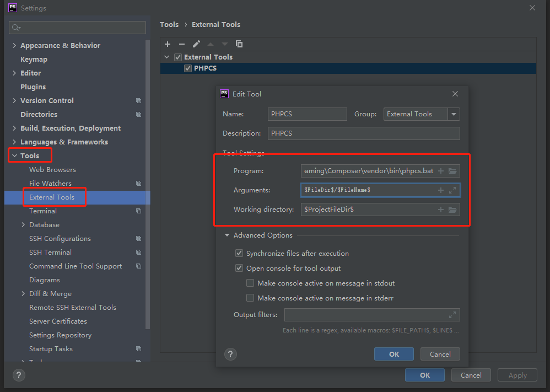The height and width of the screenshot is (392, 550).
Task: Browse for Program file folder icon
Action: pos(452,171)
